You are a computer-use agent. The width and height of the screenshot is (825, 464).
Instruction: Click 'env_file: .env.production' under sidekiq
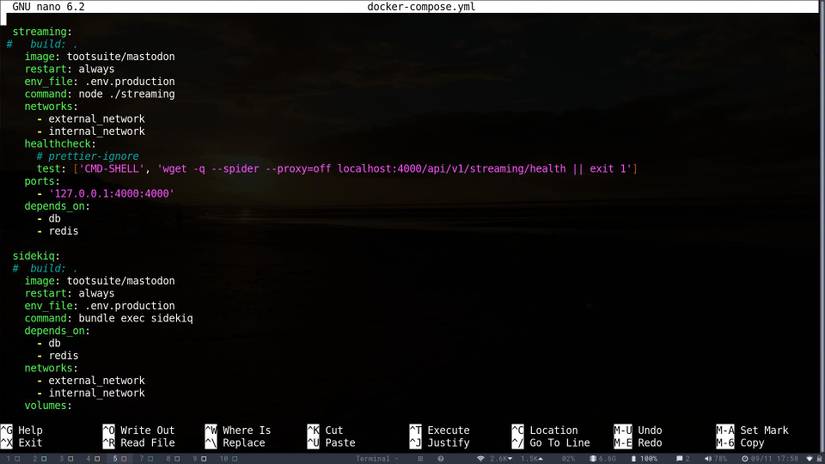(x=99, y=306)
